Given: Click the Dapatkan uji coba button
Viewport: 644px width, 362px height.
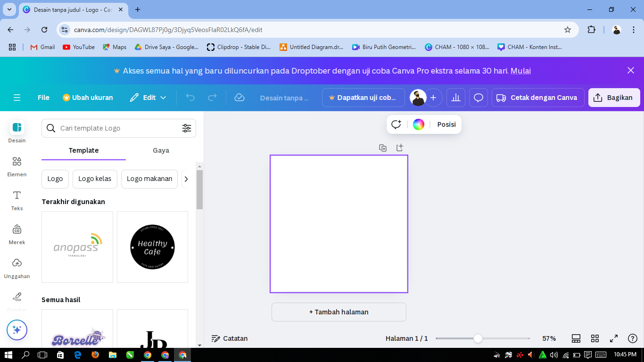Looking at the screenshot, I should (363, 98).
